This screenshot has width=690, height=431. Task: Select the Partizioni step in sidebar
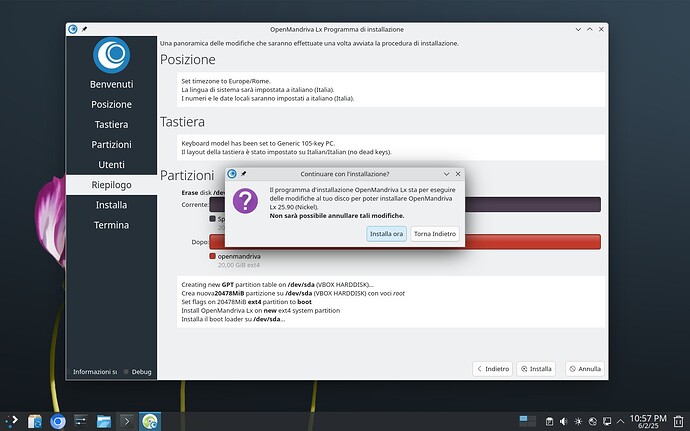[111, 144]
